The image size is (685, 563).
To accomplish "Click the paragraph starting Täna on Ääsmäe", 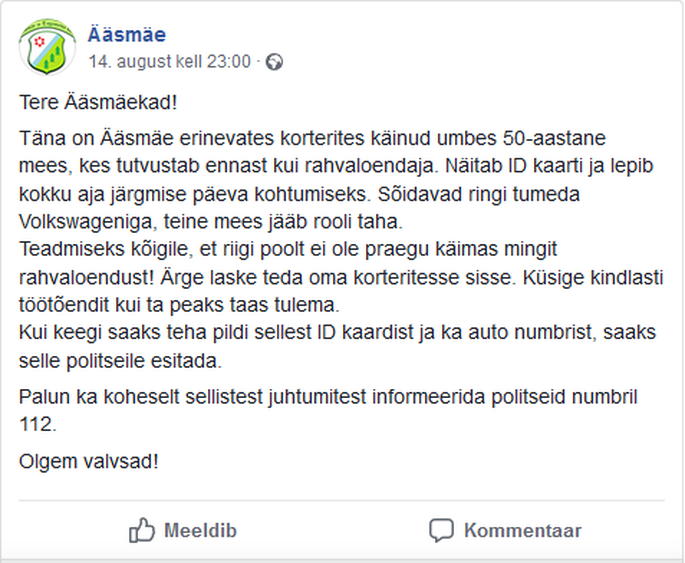I will click(336, 180).
